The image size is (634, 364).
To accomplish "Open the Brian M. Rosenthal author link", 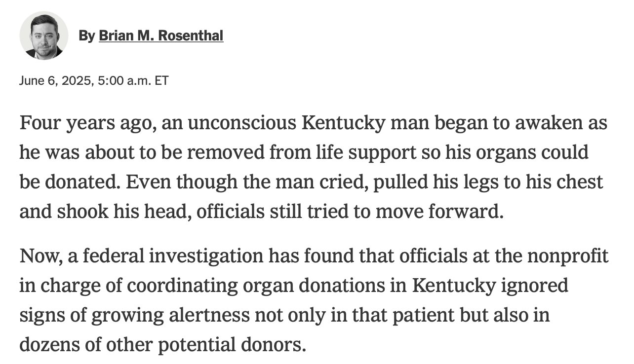I will (x=161, y=36).
